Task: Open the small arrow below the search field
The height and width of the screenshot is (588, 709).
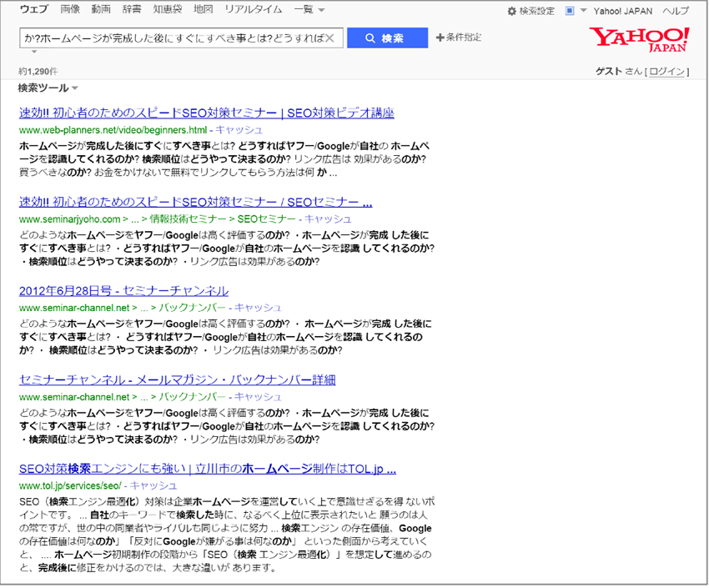Action: 34,52
